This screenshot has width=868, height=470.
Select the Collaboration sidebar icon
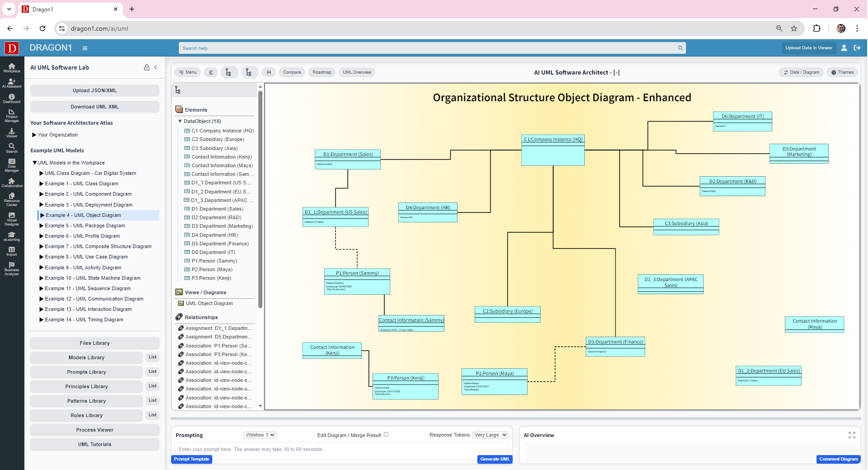click(11, 183)
